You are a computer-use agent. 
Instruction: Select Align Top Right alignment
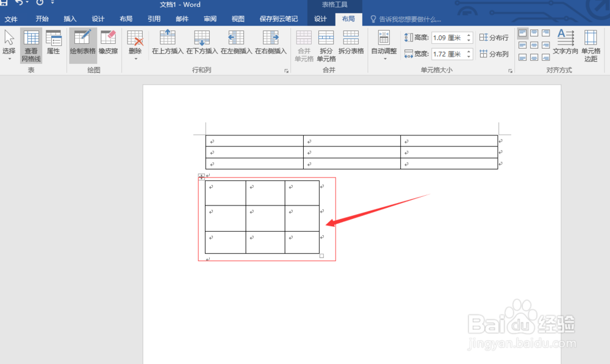(x=546, y=33)
